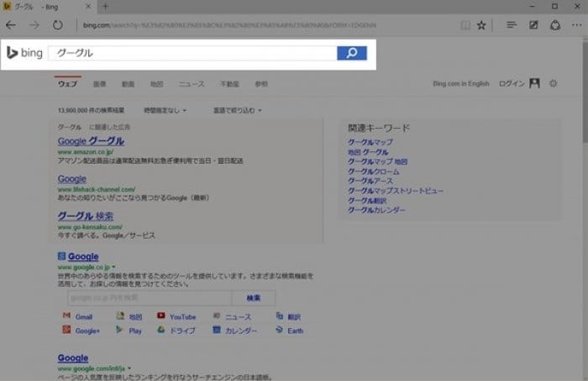Open related keyword グーグルアース

370,181
